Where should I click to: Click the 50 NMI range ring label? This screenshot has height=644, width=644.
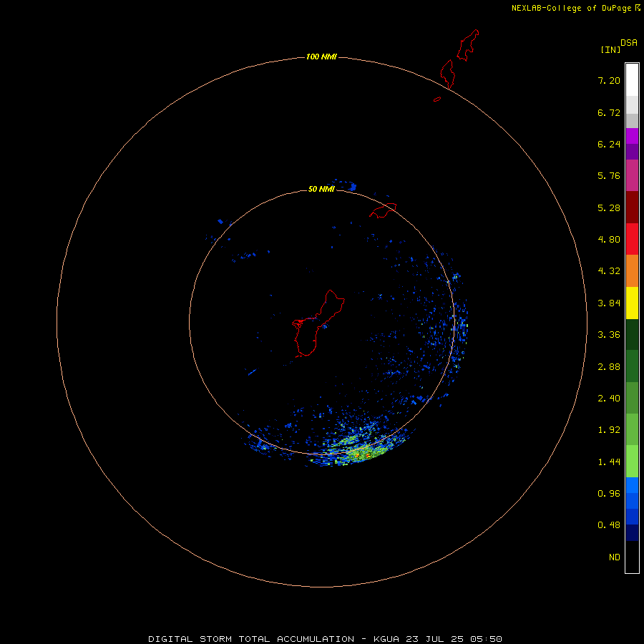click(321, 189)
